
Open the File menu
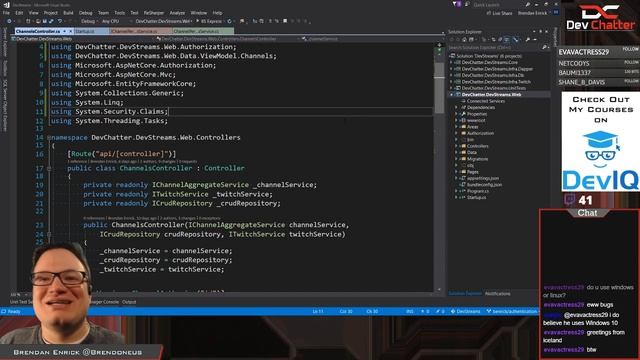coord(6,13)
